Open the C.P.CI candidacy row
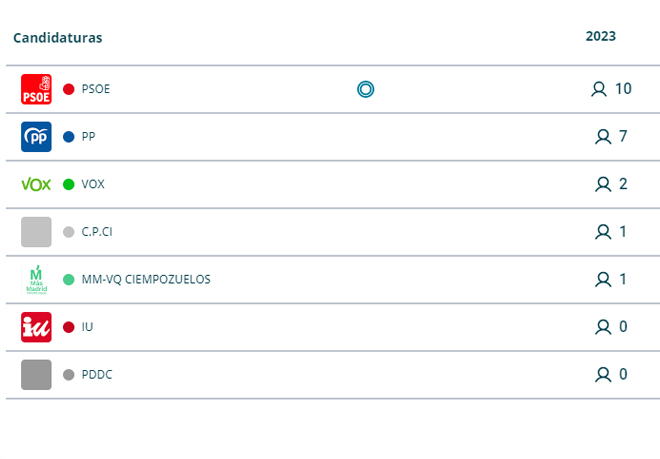This screenshot has height=459, width=660. click(333, 232)
